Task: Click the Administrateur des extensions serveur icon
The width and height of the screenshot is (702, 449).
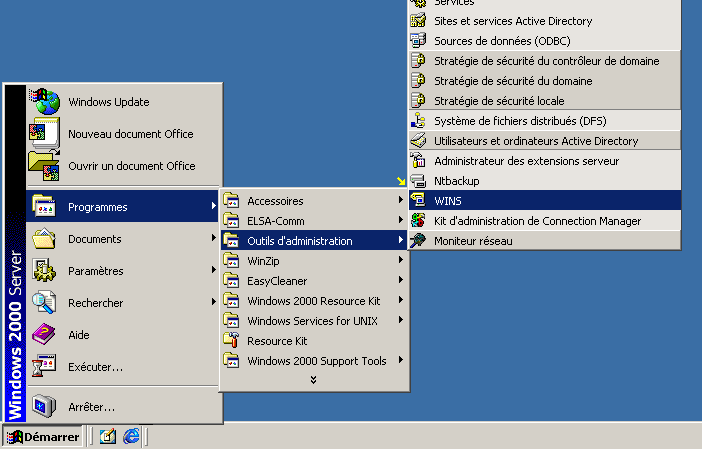Action: click(x=418, y=160)
